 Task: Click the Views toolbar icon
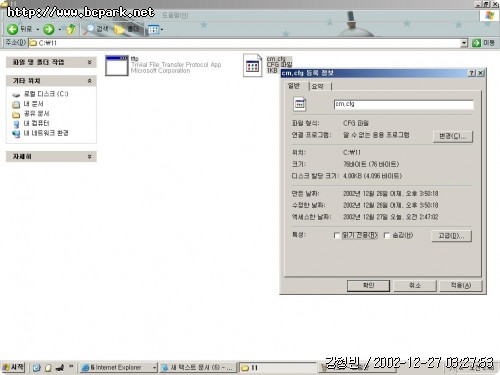(x=153, y=29)
